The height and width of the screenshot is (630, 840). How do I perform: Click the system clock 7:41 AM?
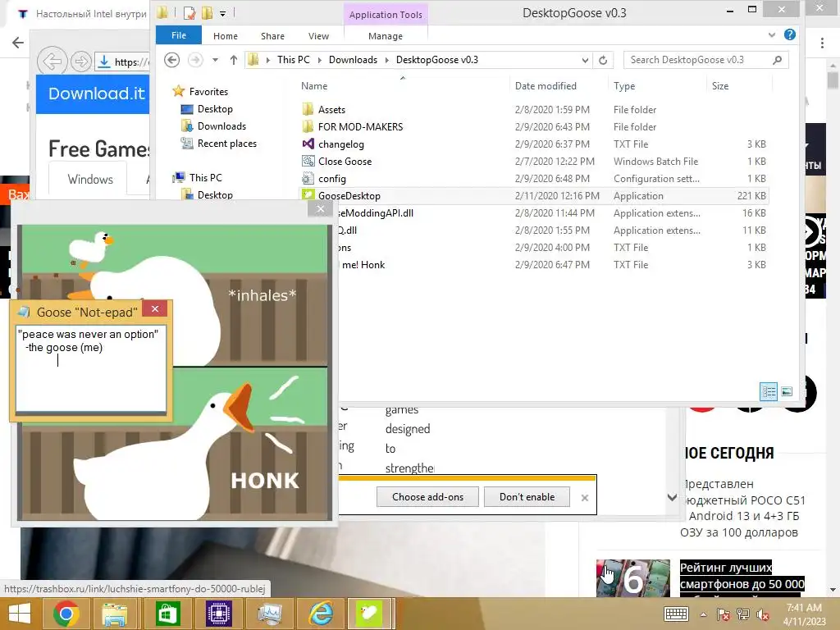pyautogui.click(x=804, y=608)
